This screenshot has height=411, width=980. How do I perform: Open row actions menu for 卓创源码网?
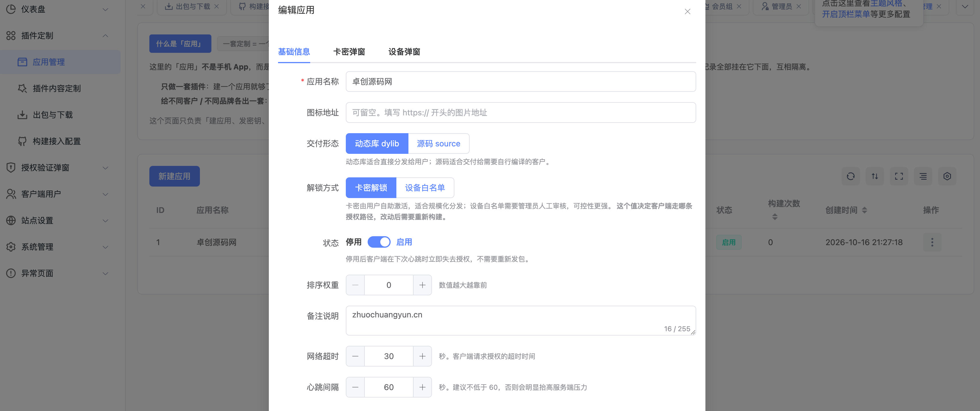point(932,242)
